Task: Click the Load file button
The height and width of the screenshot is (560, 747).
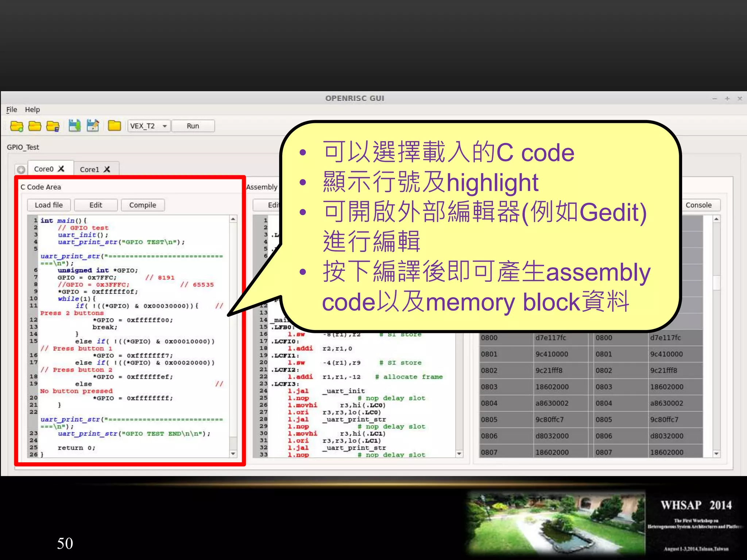Action: (x=49, y=205)
